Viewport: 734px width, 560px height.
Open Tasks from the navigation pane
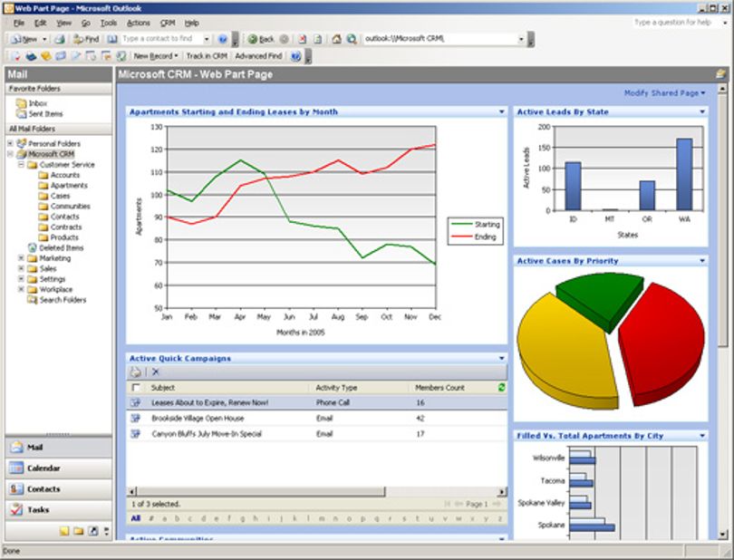coord(59,509)
